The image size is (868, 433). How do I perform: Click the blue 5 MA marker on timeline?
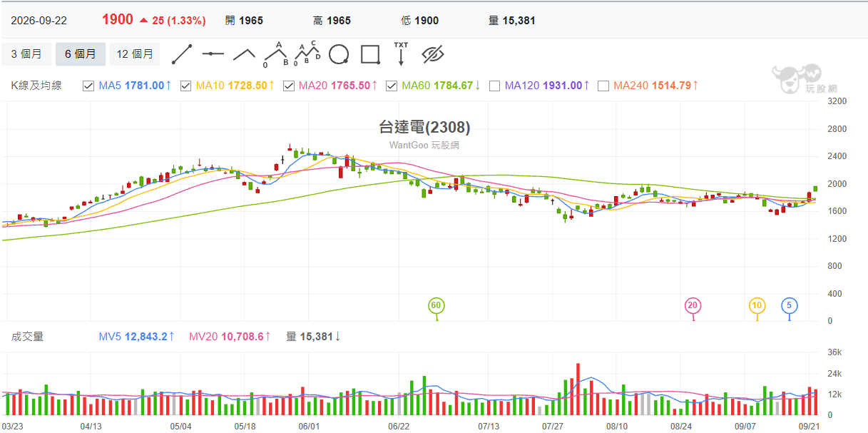[x=789, y=306]
